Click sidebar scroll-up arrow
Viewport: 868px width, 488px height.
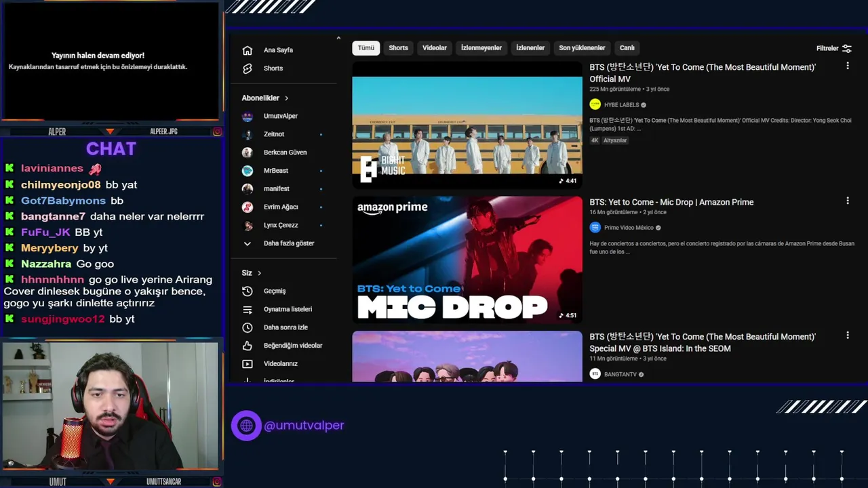click(338, 38)
